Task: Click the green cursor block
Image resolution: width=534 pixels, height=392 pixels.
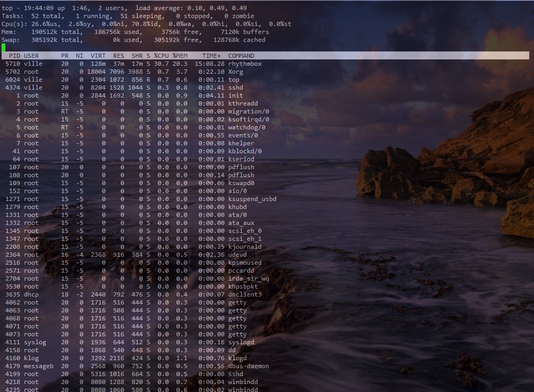Action: click(4, 48)
